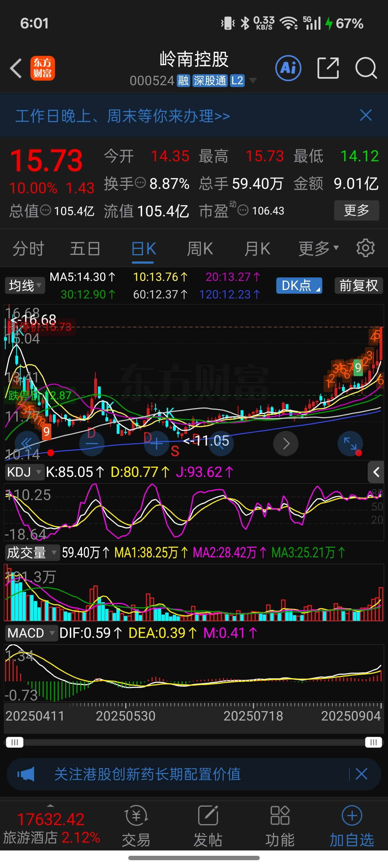Viewport: 388px width, 868px height.
Task: Tap the KDJ K:85.05 value
Action: 75,472
